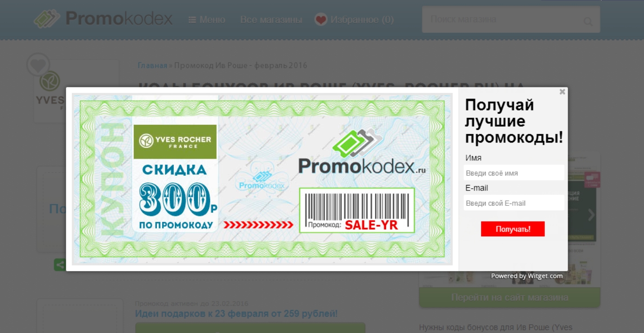Image resolution: width=644 pixels, height=333 pixels.
Task: Click the green share icon
Action: click(60, 265)
